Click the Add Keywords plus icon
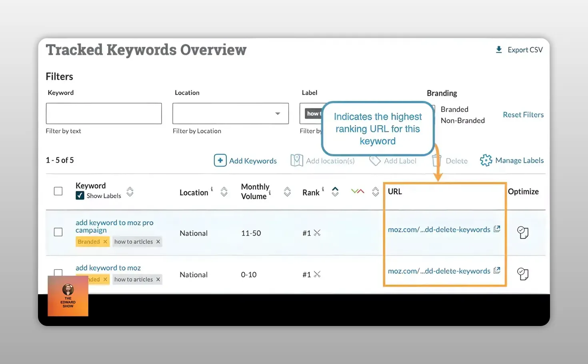Image resolution: width=588 pixels, height=364 pixels. point(220,160)
